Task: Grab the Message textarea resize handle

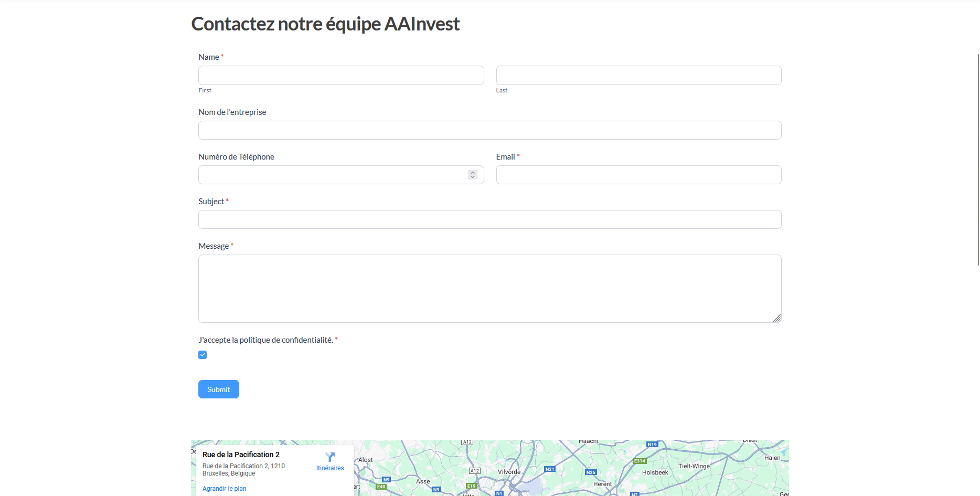Action: (777, 318)
